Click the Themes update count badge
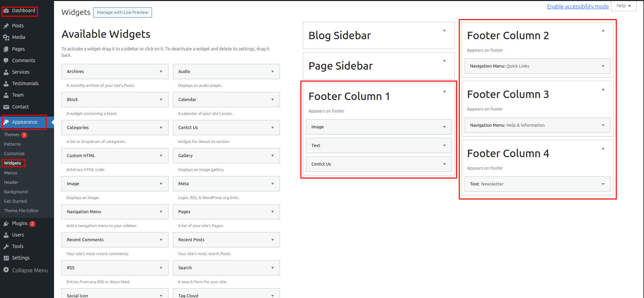 pyautogui.click(x=24, y=135)
